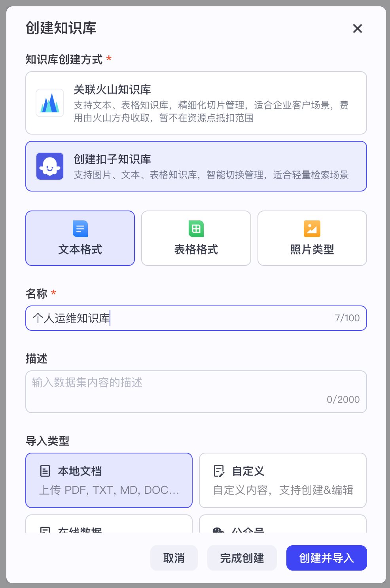Switch to the 表格格式 format
Screen dimensions: 390x588
point(196,238)
